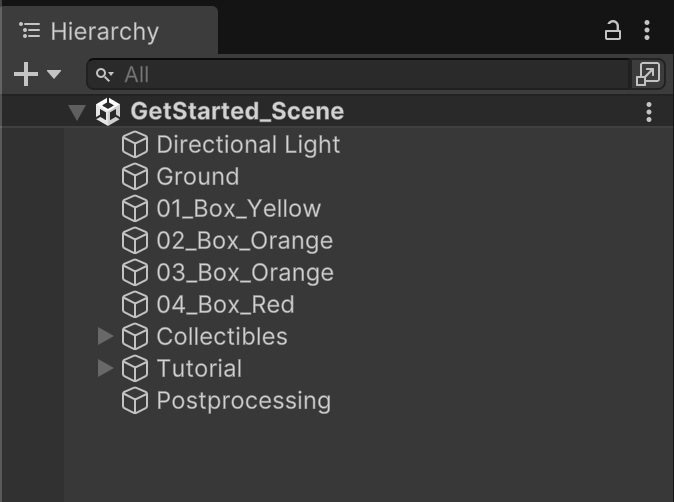674x502 pixels.
Task: Open create menu dropdown arrow beside plus
Action: tap(54, 74)
